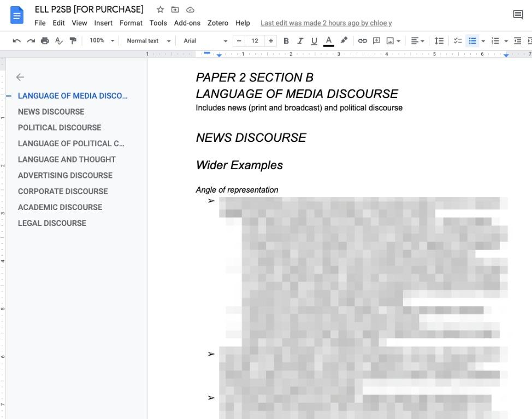The width and height of the screenshot is (532, 419).
Task: Click the Undo icon
Action: coord(17,41)
